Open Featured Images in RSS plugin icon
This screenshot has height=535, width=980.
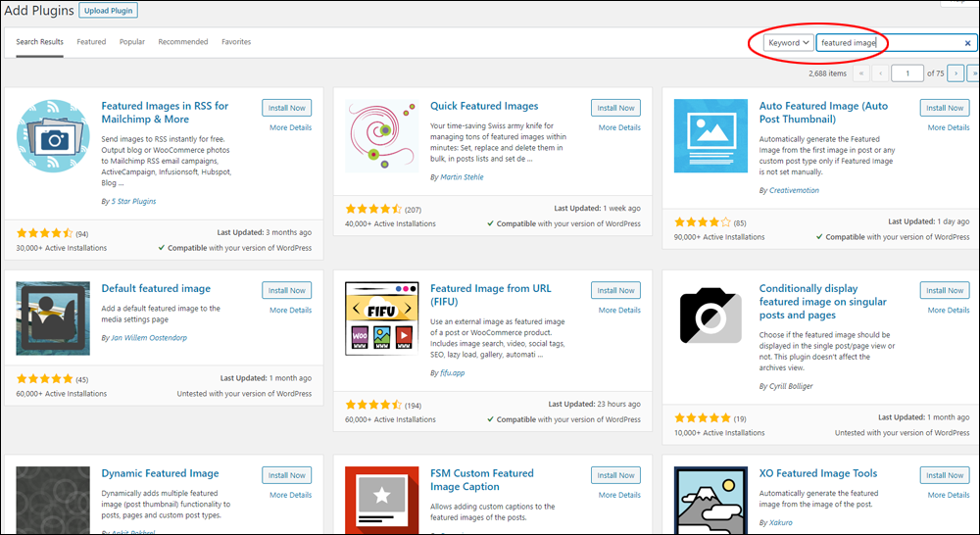click(53, 135)
